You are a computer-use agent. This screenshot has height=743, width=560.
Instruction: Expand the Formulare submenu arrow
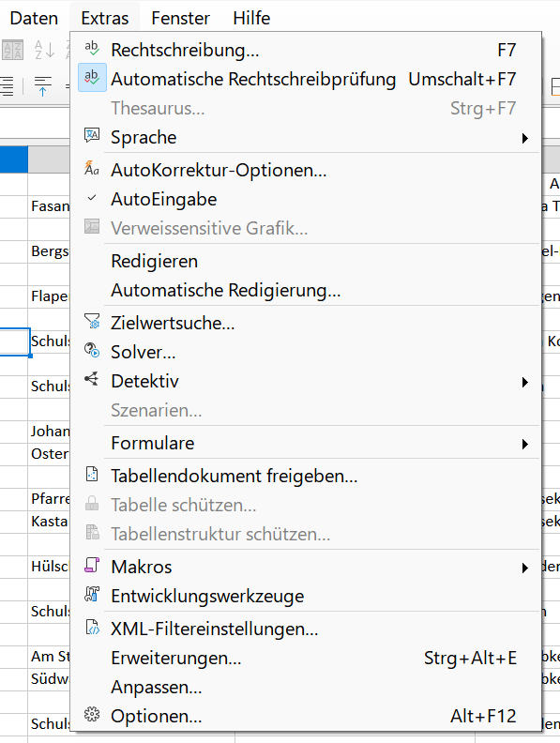[524, 444]
